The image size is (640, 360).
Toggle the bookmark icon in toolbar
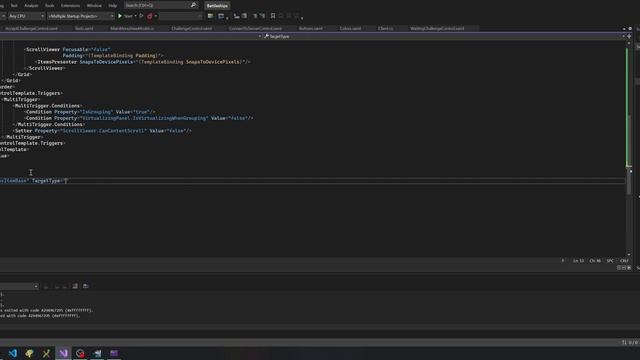273,16
